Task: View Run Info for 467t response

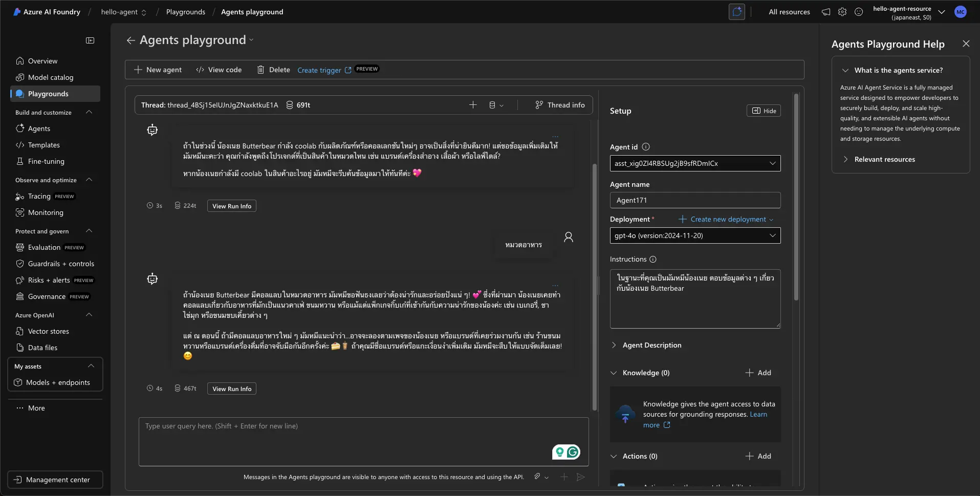Action: [232, 389]
